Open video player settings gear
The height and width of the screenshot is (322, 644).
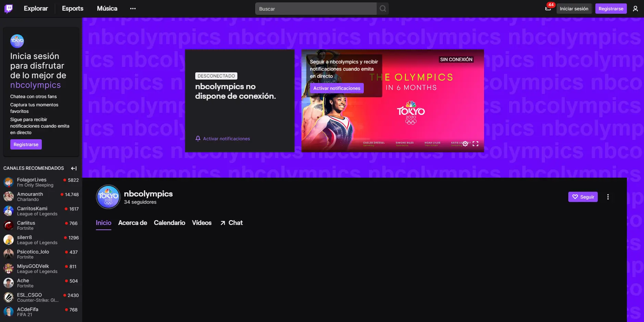point(465,144)
